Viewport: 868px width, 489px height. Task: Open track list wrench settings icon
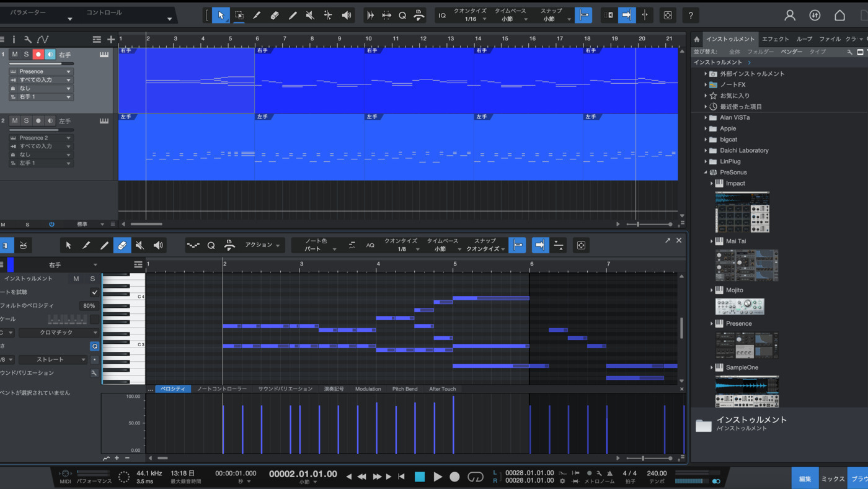click(x=28, y=39)
